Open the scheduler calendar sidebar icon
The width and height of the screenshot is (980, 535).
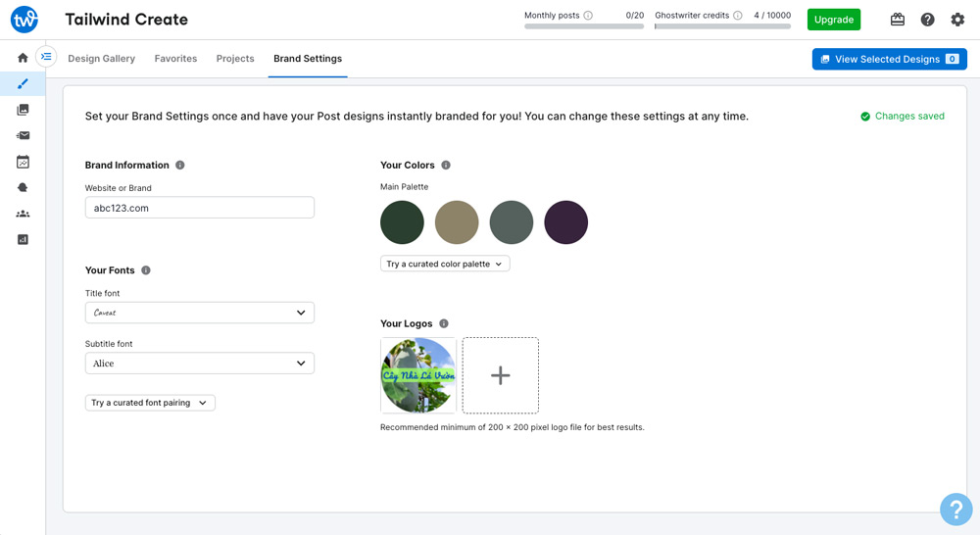point(23,162)
